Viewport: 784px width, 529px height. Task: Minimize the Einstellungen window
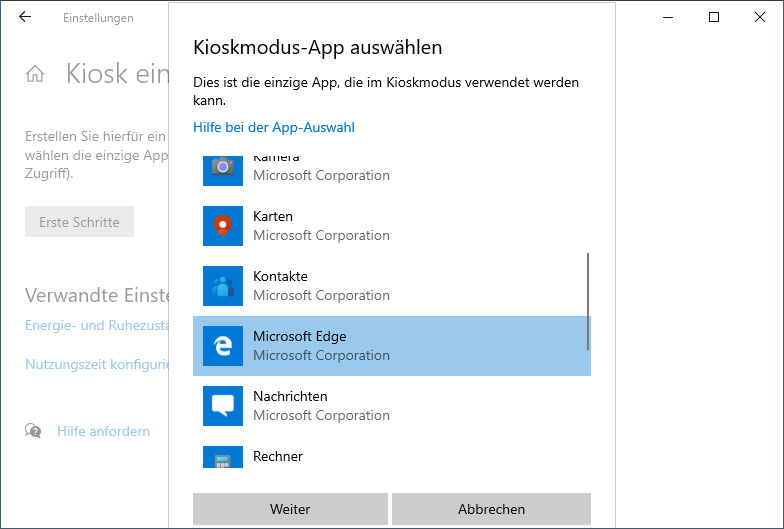[668, 17]
